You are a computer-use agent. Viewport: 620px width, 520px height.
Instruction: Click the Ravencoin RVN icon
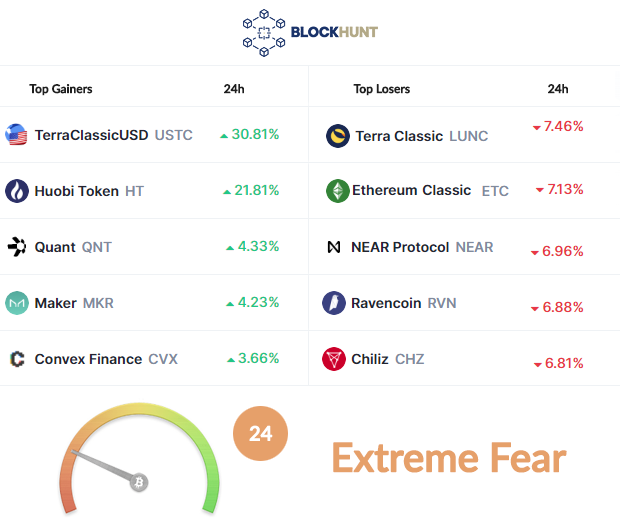pyautogui.click(x=334, y=303)
